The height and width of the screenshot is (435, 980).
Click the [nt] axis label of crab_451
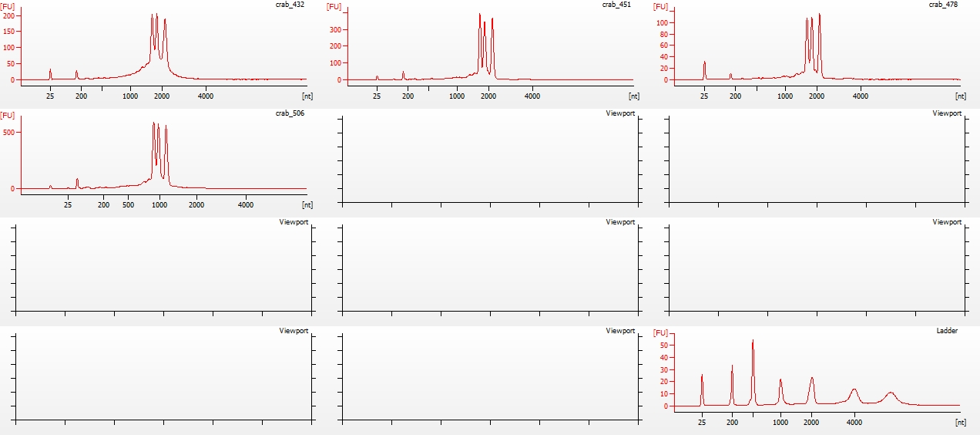click(x=634, y=96)
